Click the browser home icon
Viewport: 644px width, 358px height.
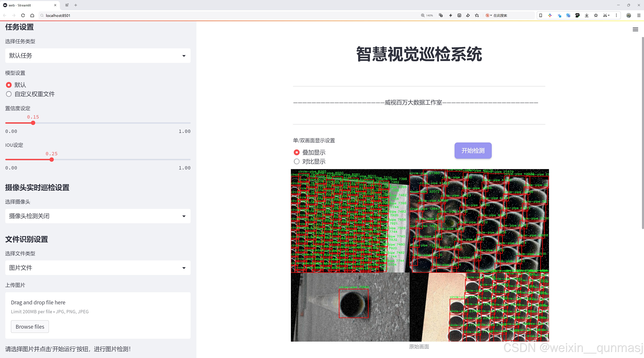point(32,16)
